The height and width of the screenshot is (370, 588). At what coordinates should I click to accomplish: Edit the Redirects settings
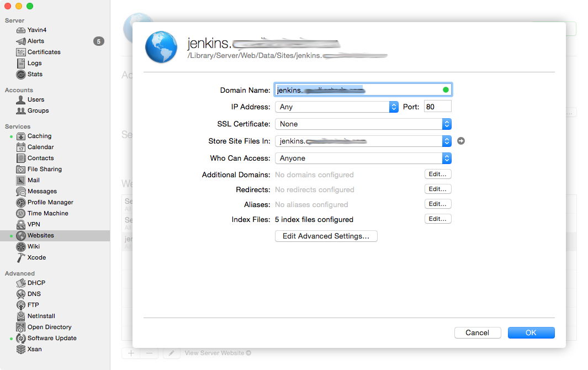[x=438, y=189]
